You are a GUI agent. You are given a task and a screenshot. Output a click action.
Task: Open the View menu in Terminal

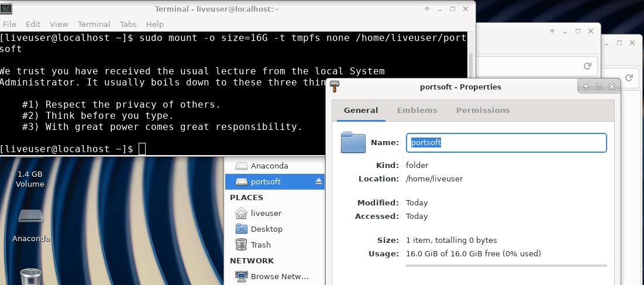pyautogui.click(x=58, y=24)
